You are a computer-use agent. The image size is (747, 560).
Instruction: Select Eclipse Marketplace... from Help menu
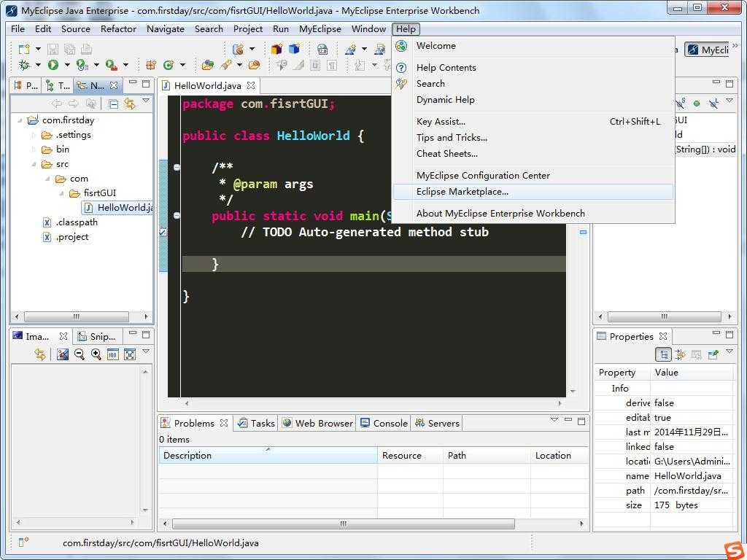[x=533, y=192]
